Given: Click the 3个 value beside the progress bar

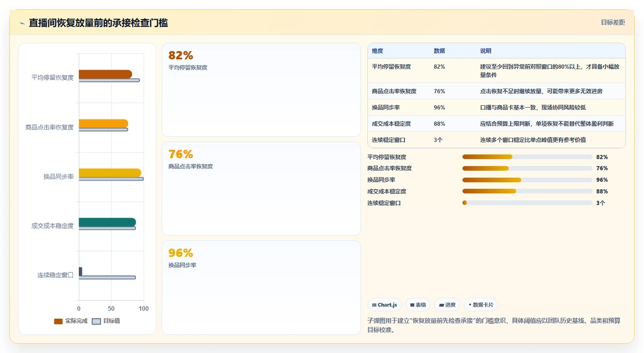Looking at the screenshot, I should 600,203.
